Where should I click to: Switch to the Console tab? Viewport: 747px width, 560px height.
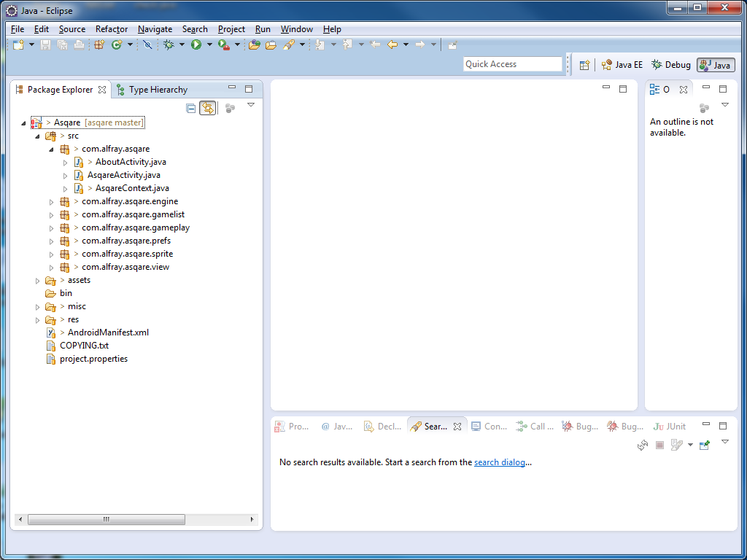[489, 427]
